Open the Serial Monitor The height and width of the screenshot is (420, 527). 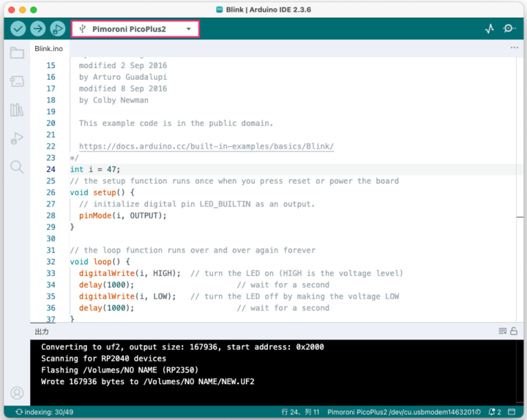click(x=509, y=29)
